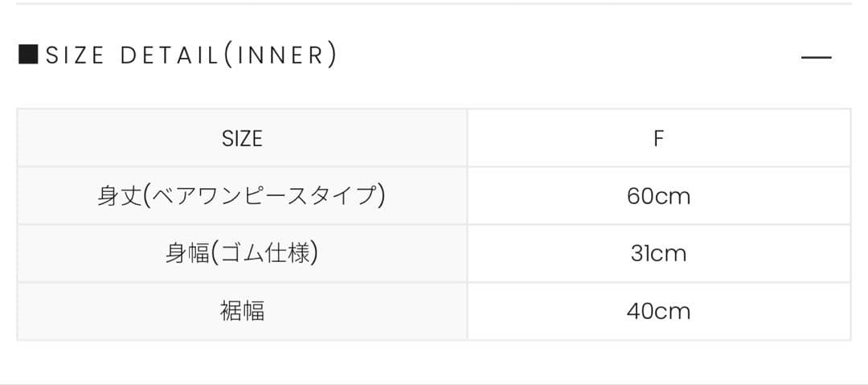Image resolution: width=868 pixels, height=385 pixels.
Task: Click the word SIZE in the section heading
Action: pyautogui.click(x=76, y=55)
